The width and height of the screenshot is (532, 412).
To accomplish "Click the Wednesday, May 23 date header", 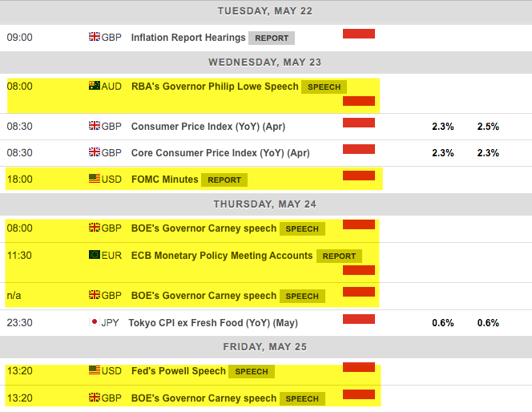I will (266, 62).
